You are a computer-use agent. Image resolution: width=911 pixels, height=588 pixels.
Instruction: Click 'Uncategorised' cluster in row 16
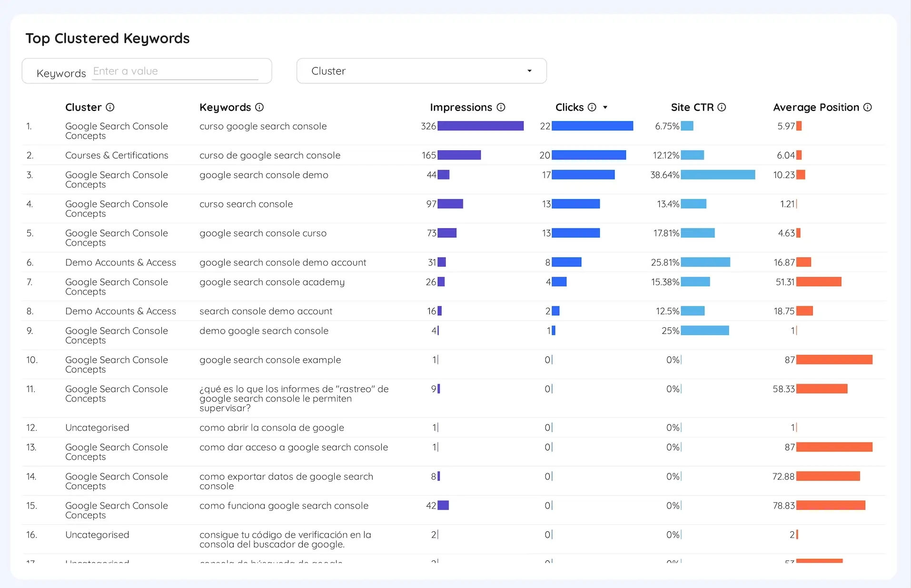[x=97, y=535]
